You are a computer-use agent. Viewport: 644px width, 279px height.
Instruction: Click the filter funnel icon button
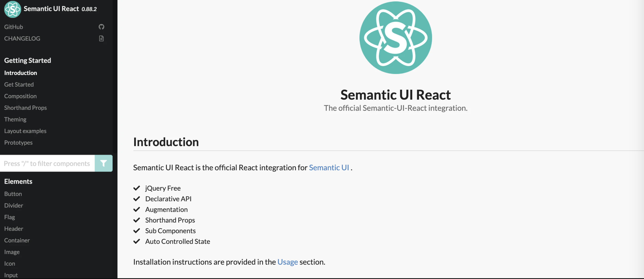[x=104, y=163]
